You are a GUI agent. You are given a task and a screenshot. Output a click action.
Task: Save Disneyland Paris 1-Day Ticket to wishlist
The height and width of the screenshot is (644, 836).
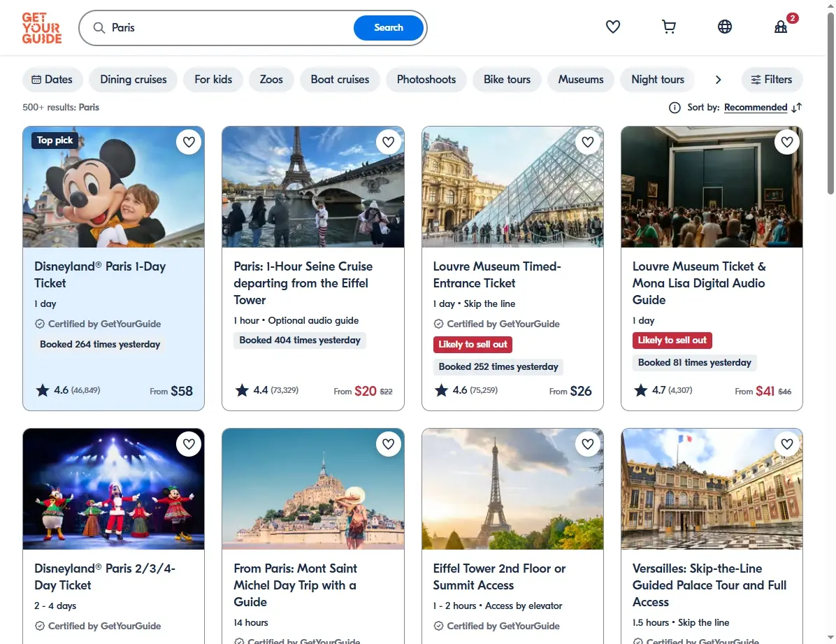click(189, 142)
